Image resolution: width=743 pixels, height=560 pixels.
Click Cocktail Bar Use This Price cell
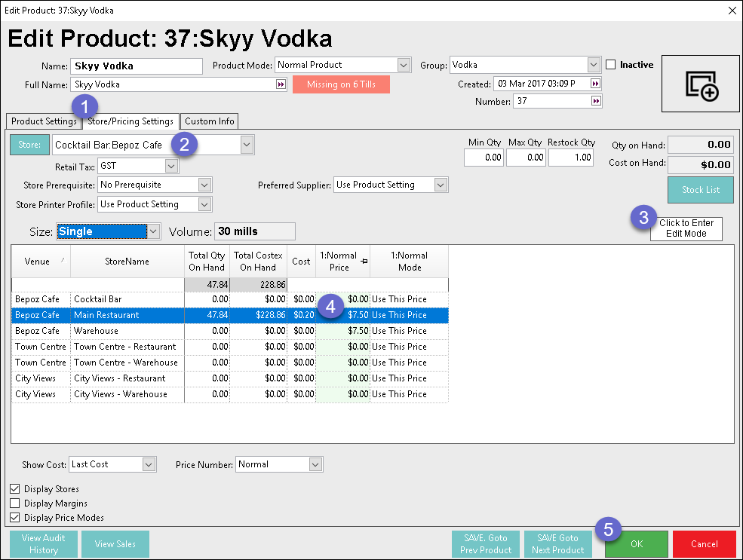[x=410, y=299]
